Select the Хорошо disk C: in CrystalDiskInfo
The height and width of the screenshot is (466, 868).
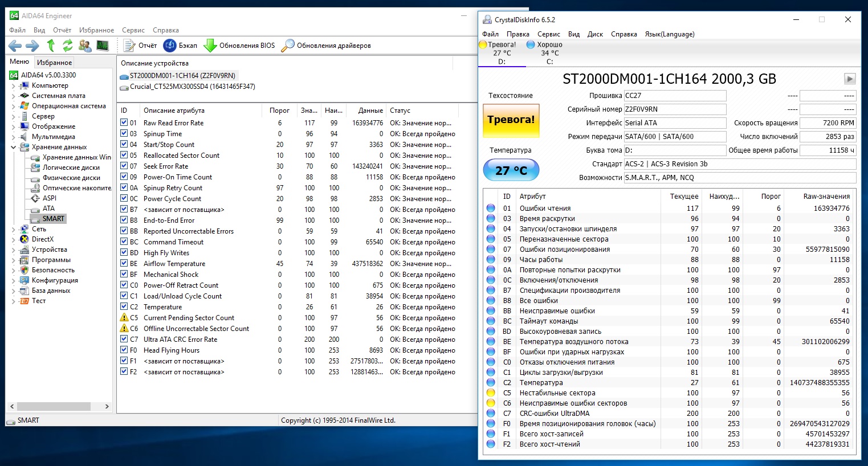point(545,52)
